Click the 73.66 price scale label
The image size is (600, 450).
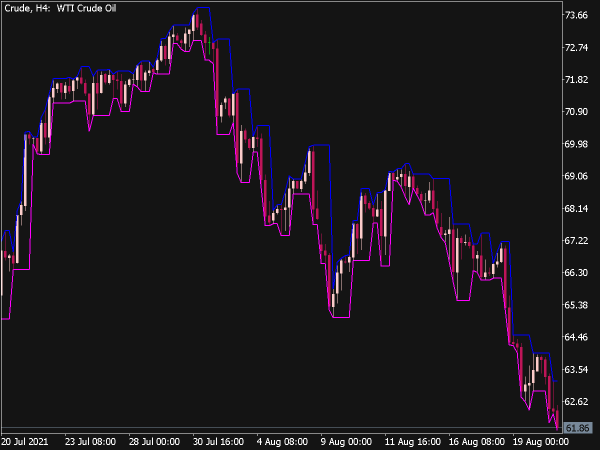[577, 15]
